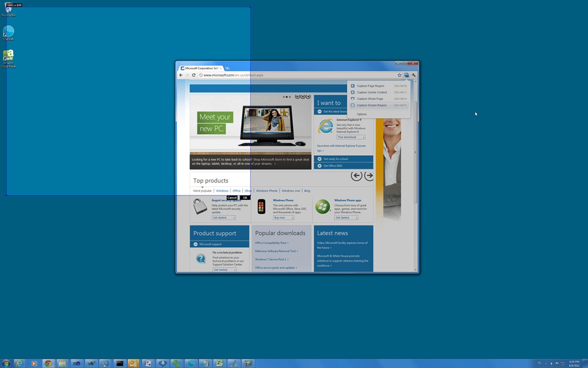588x368 pixels.
Task: Go back using browser back arrow
Action: 181,75
